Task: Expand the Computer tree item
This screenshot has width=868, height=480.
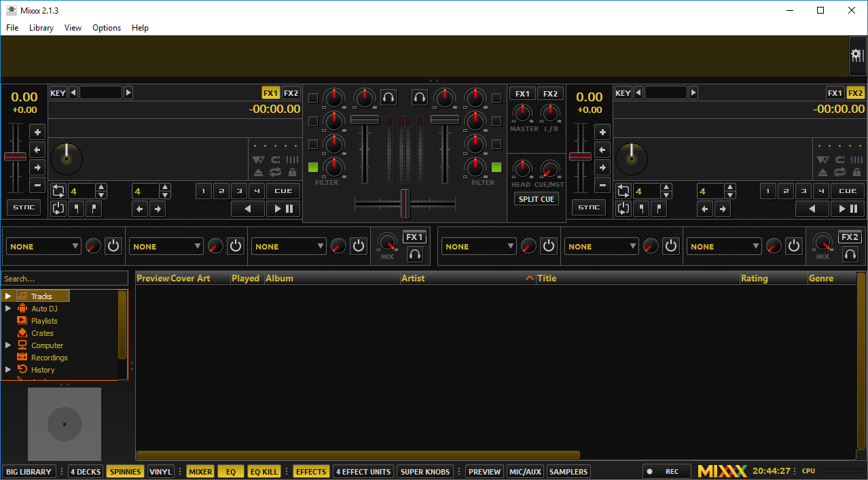Action: [8, 345]
